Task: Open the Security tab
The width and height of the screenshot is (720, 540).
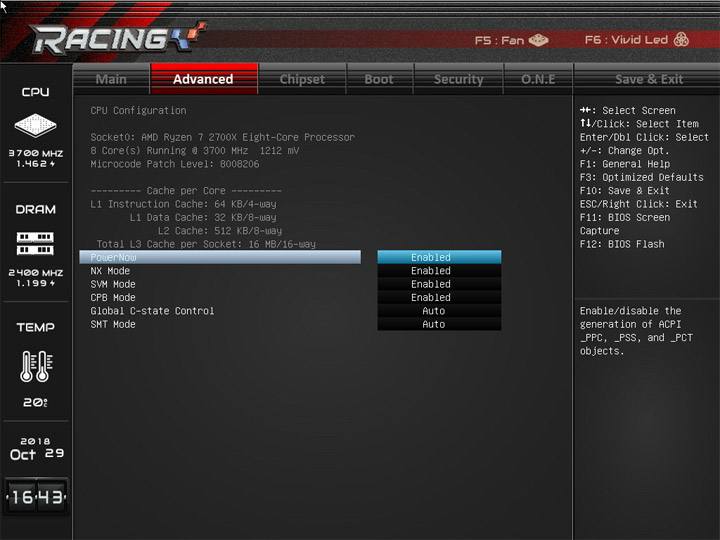Action: click(459, 79)
